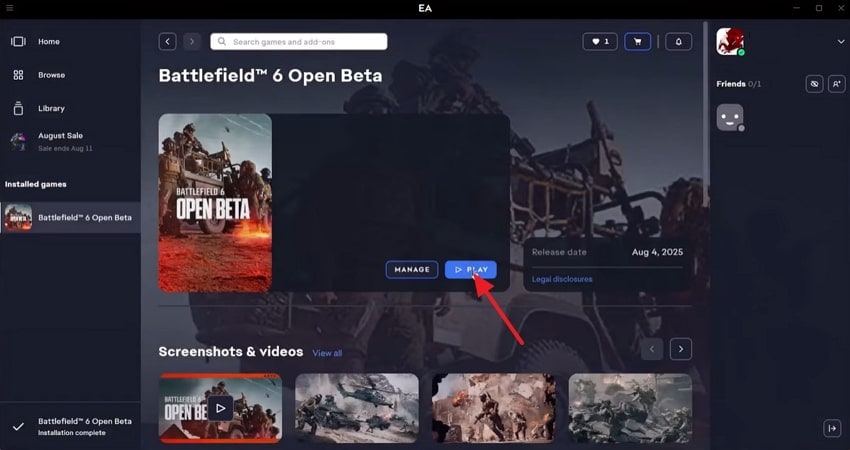Open Legal disclosures link
Screen dimensions: 850x450
click(x=562, y=279)
